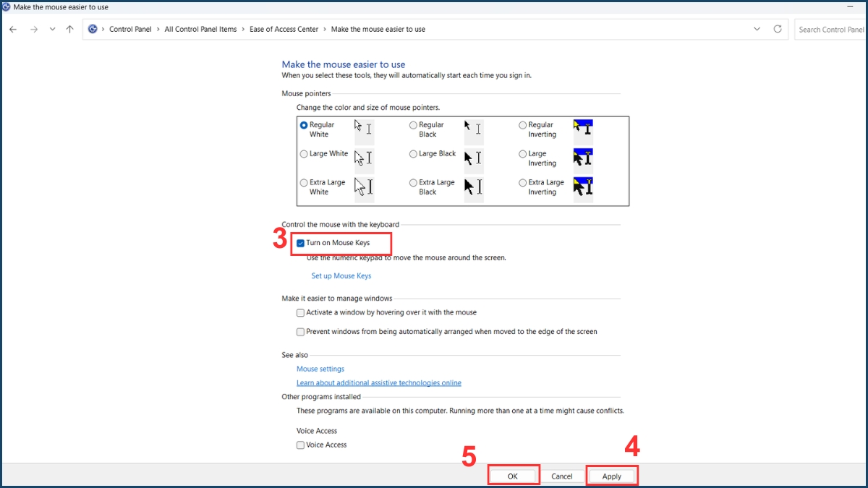Enable activating a window by hovering over it
Image resolution: width=868 pixels, height=488 pixels.
[x=300, y=312]
